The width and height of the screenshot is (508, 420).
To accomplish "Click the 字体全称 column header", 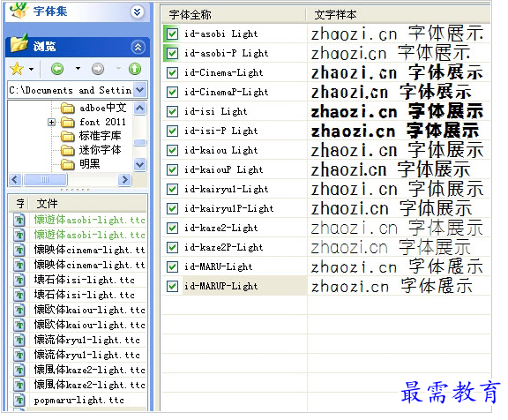I will coord(234,15).
